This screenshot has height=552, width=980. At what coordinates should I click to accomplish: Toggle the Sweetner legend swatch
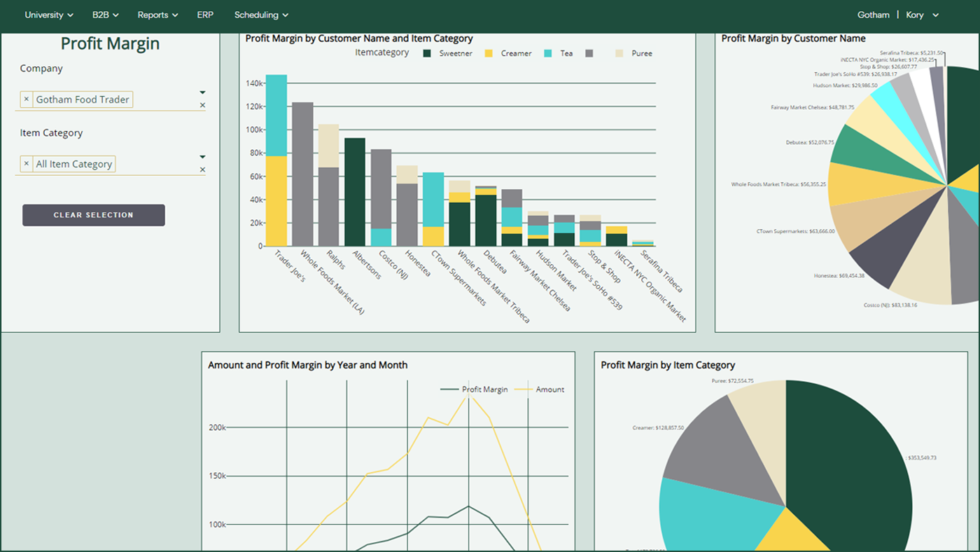[426, 53]
